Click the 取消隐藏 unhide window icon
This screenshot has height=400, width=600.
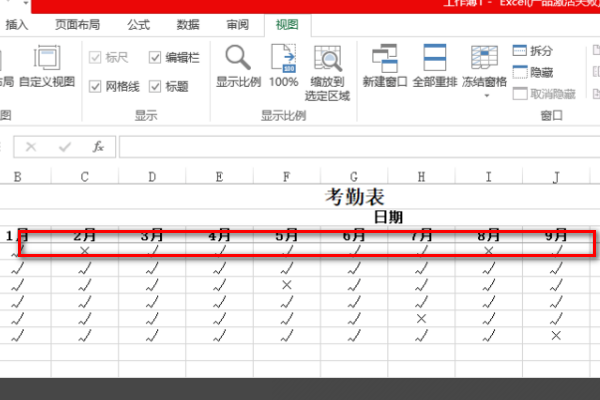pos(520,93)
